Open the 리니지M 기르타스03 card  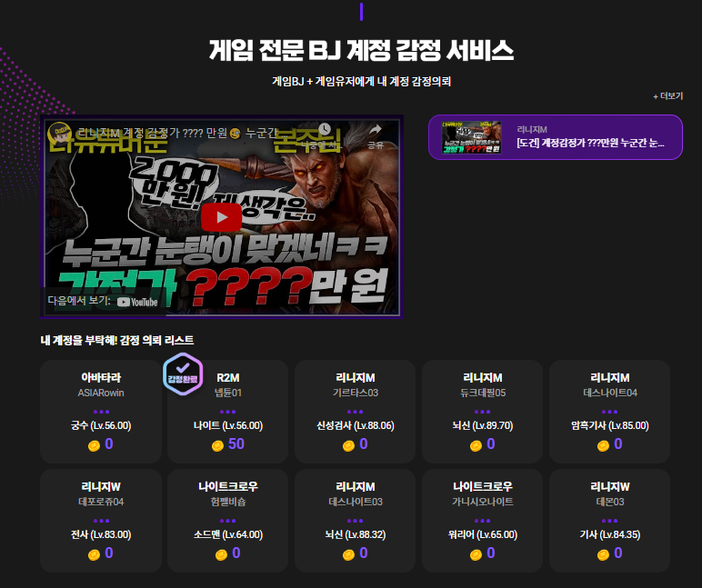click(x=355, y=412)
